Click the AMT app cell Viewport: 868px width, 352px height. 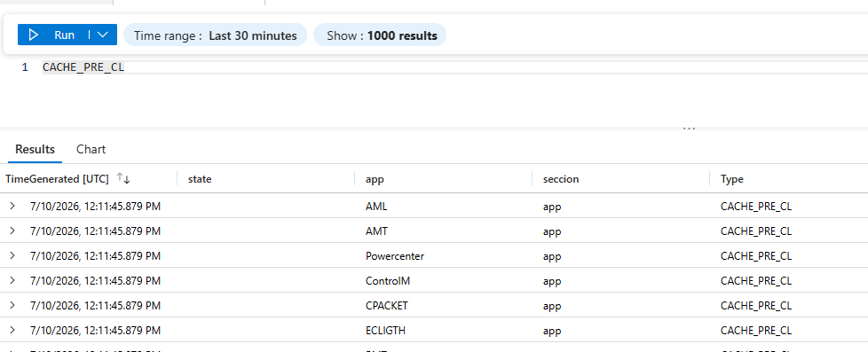point(376,231)
